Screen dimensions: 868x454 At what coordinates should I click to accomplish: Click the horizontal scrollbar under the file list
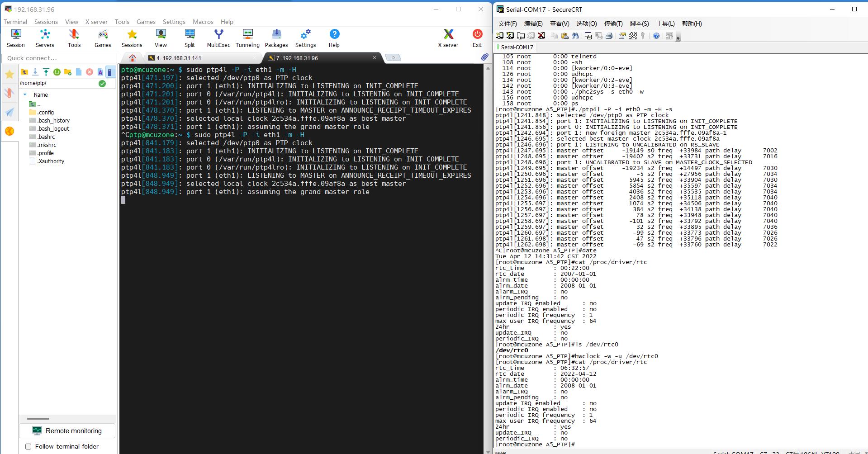pos(38,419)
